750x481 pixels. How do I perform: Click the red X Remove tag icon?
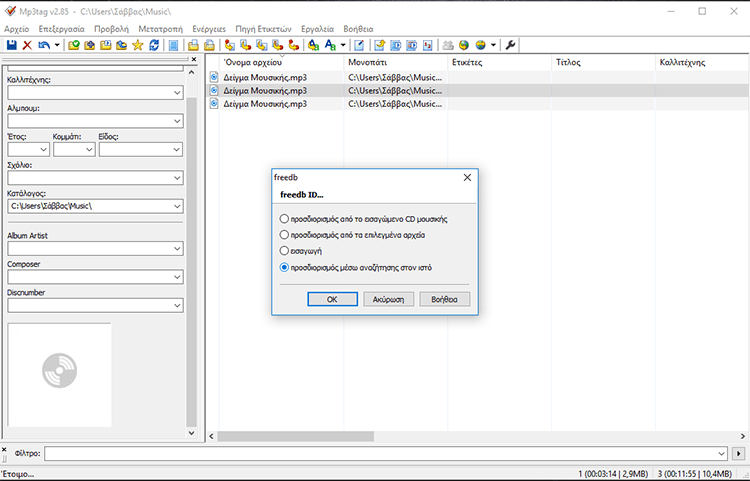[x=27, y=45]
